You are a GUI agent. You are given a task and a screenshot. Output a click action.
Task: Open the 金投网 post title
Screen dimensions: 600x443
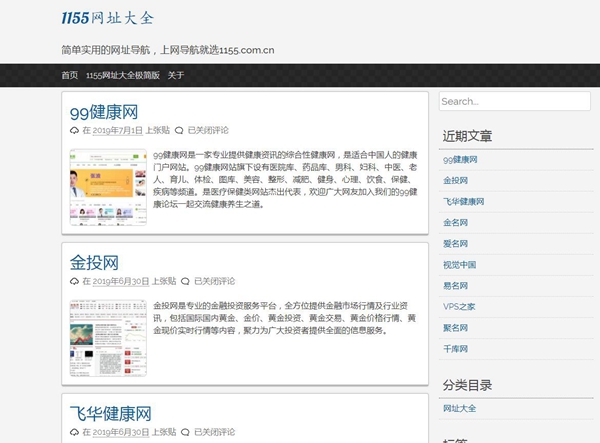[94, 263]
